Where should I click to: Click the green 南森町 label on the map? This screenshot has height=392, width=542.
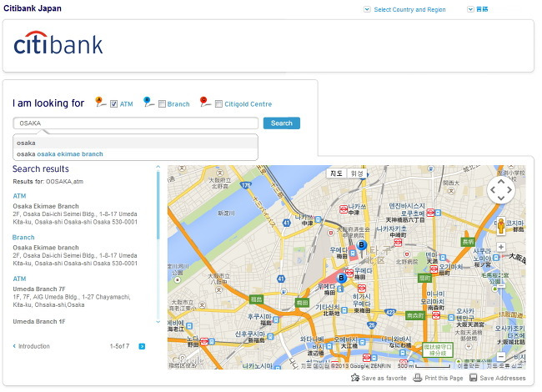point(414,315)
